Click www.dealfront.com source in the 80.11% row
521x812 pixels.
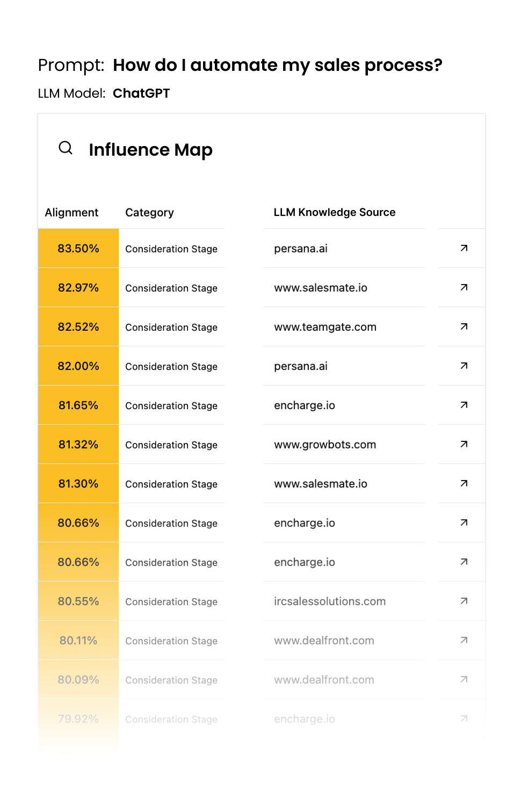pos(324,641)
